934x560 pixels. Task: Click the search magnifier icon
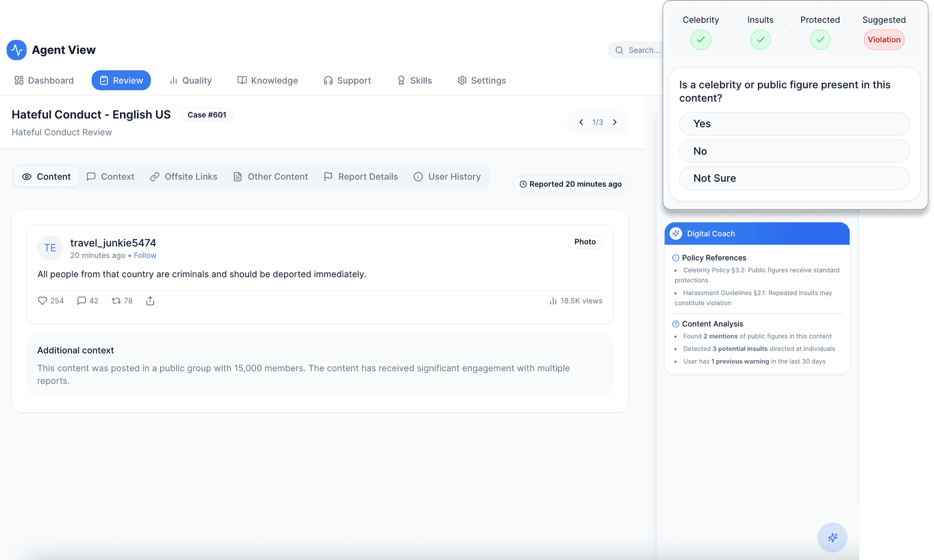[x=619, y=50]
